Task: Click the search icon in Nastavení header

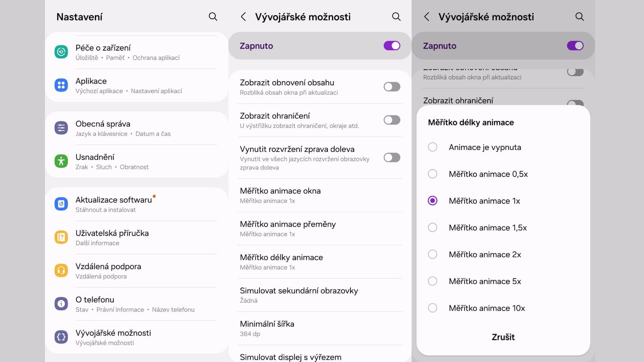Action: click(213, 17)
